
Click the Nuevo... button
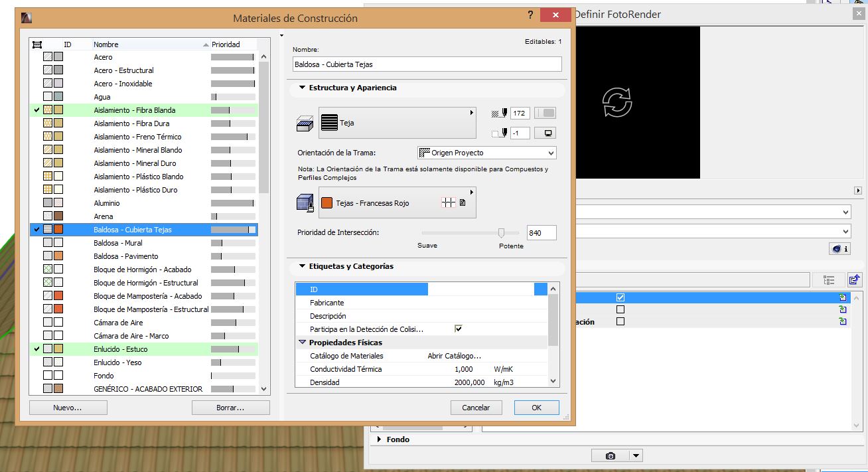point(67,408)
